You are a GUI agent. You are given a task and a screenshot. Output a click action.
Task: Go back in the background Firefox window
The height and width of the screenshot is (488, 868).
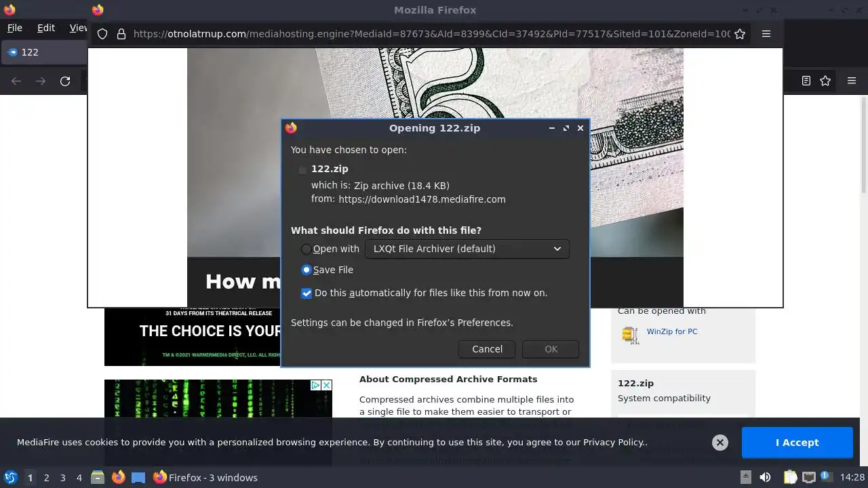point(16,81)
